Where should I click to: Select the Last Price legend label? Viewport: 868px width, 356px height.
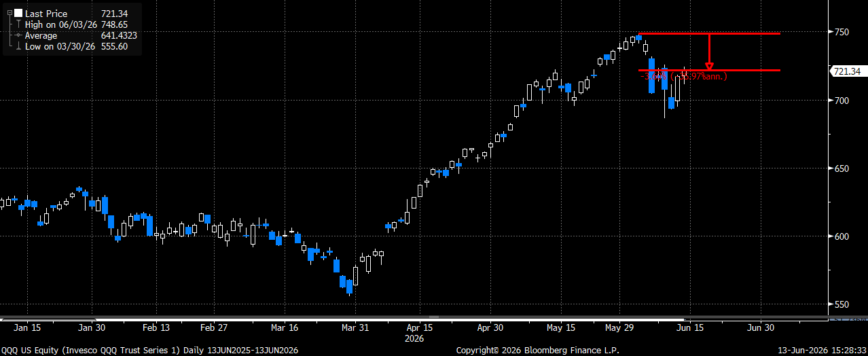coord(45,13)
